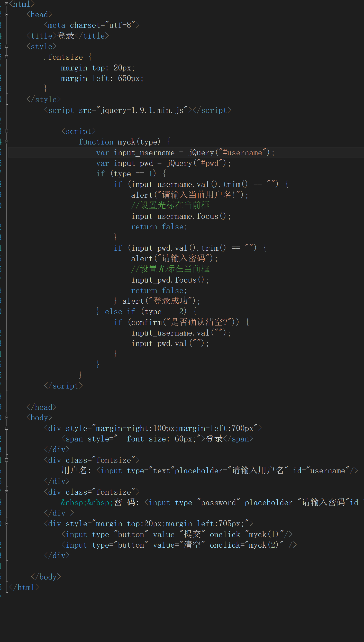
Task: Click the 提交 button input line
Action: 177,535
